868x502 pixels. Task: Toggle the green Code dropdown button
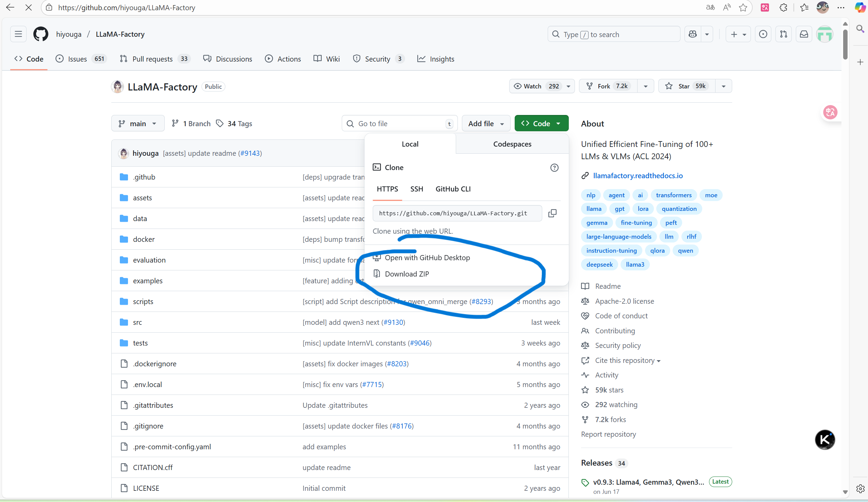click(x=542, y=123)
